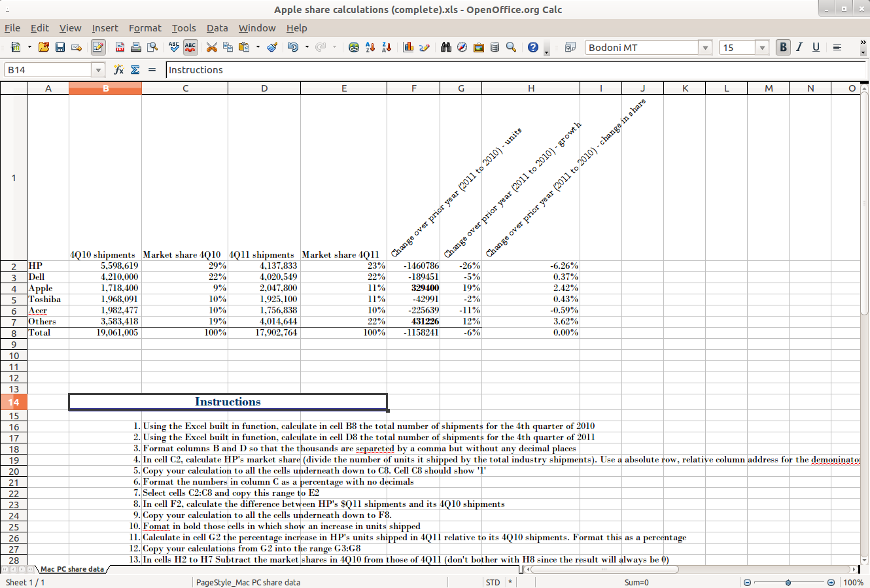The image size is (870, 588).
Task: Toggle Italic formatting
Action: click(799, 47)
